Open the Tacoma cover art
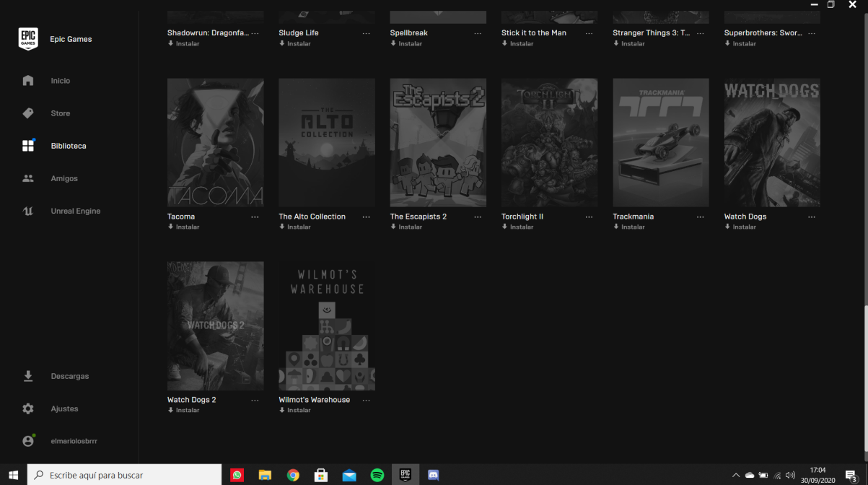This screenshot has height=485, width=868. point(215,143)
